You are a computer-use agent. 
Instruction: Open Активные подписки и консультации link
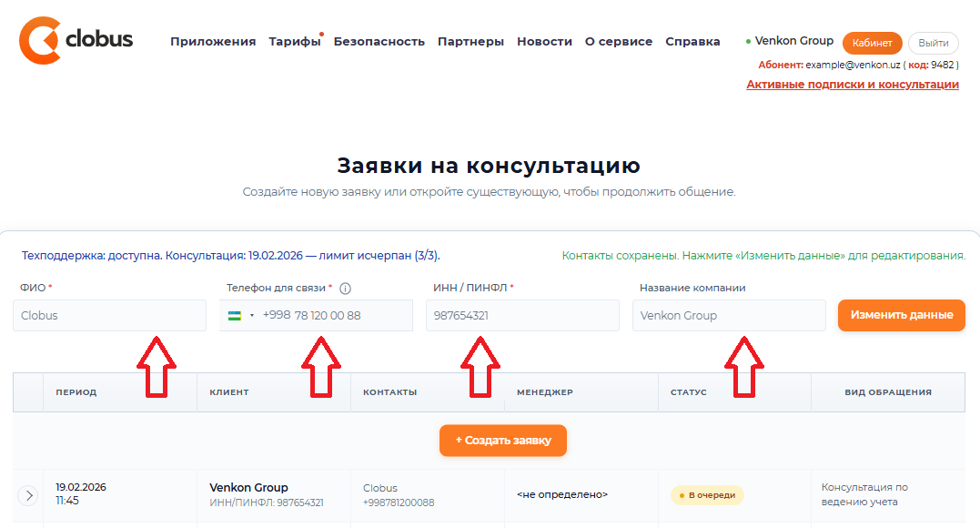852,85
